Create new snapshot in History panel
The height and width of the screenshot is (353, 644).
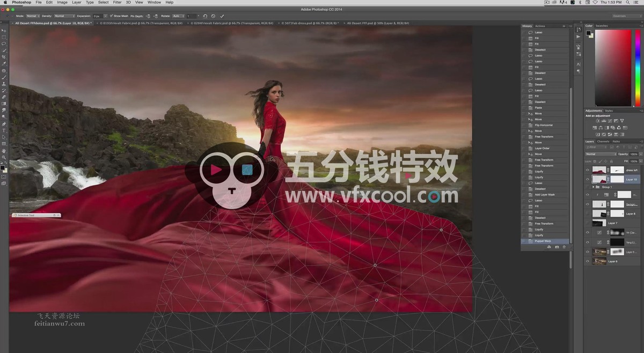pyautogui.click(x=557, y=247)
